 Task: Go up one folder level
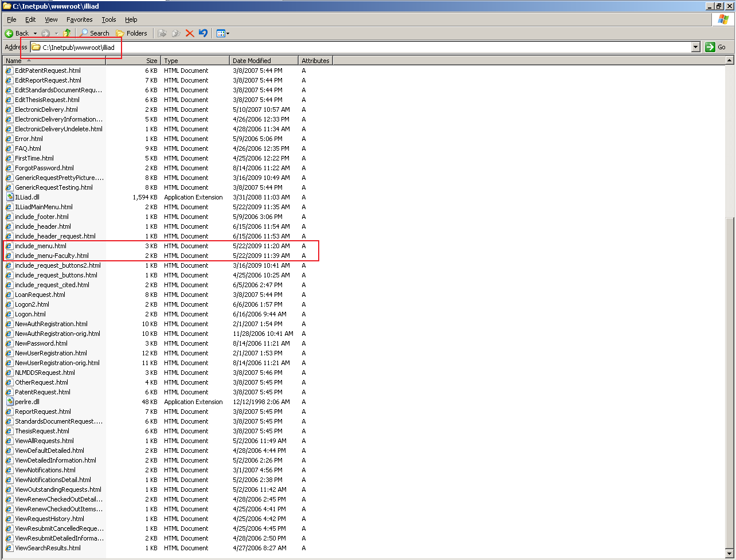(x=67, y=33)
